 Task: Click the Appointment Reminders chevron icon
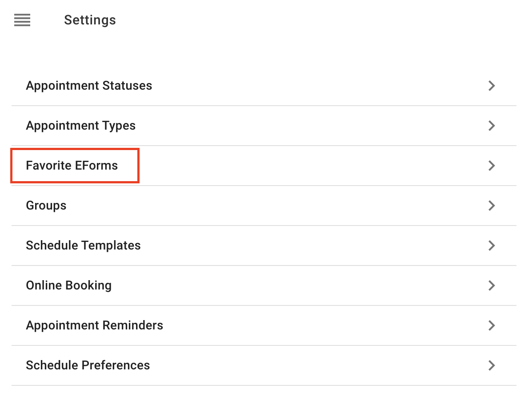492,325
